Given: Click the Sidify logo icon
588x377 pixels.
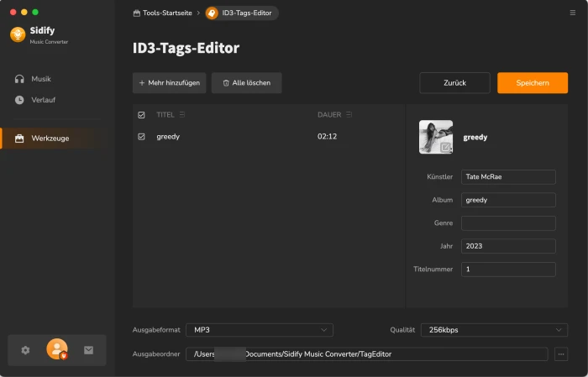Looking at the screenshot, I should (x=18, y=34).
